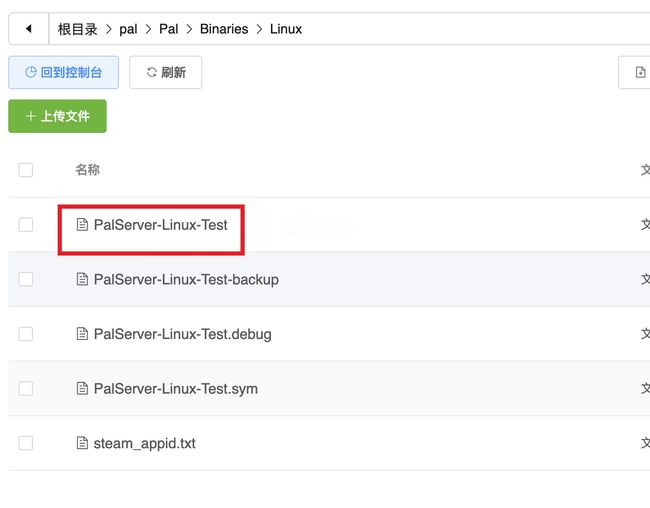Viewport: 650px width, 508px height.
Task: Check the box for PalServer-Linux-Test.sym
Action: [x=26, y=389]
